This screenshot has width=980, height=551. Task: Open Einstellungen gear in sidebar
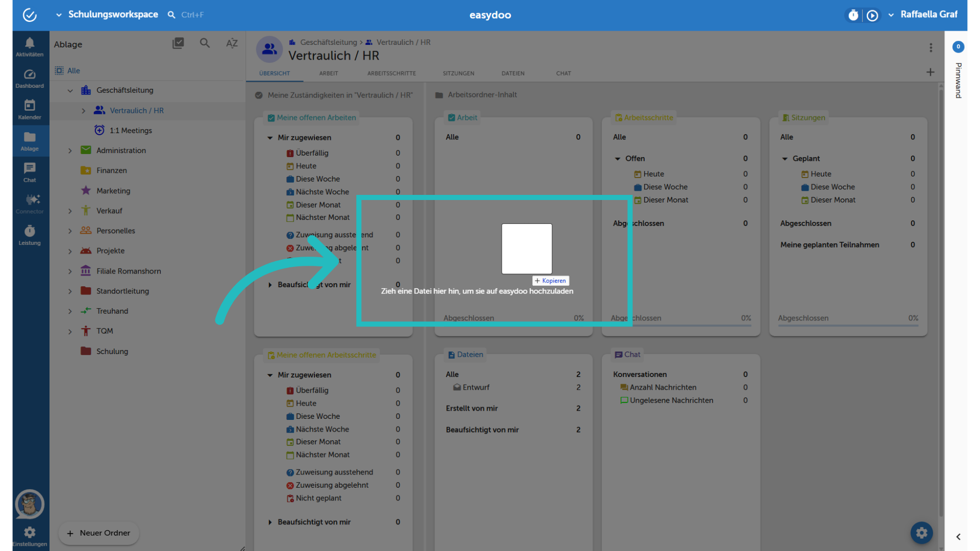point(30,536)
